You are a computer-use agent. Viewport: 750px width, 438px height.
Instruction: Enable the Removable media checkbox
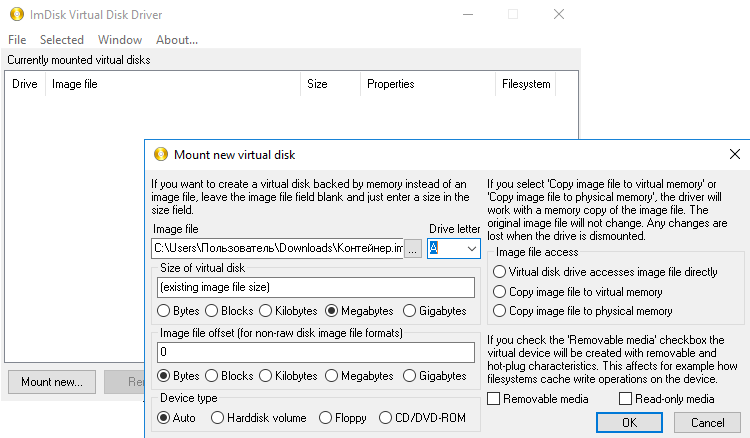(x=538, y=399)
